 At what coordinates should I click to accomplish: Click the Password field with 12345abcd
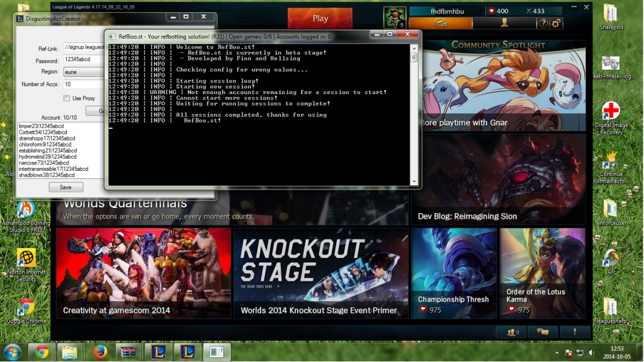click(x=84, y=59)
